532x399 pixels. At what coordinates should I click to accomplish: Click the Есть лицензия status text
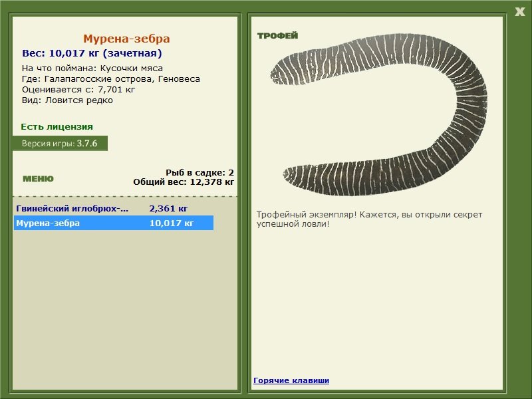click(x=57, y=126)
